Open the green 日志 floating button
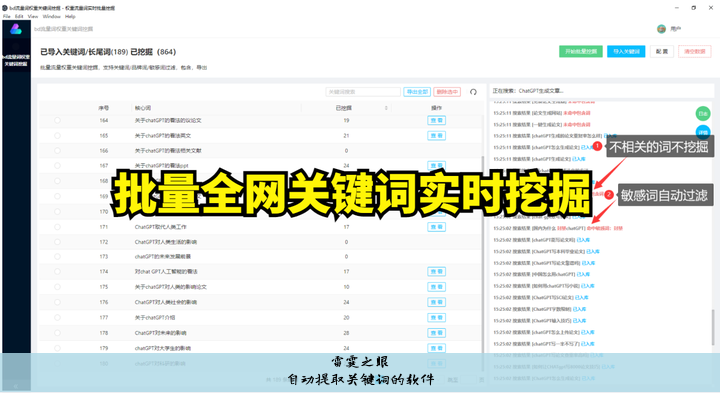720x393 pixels. (x=703, y=113)
